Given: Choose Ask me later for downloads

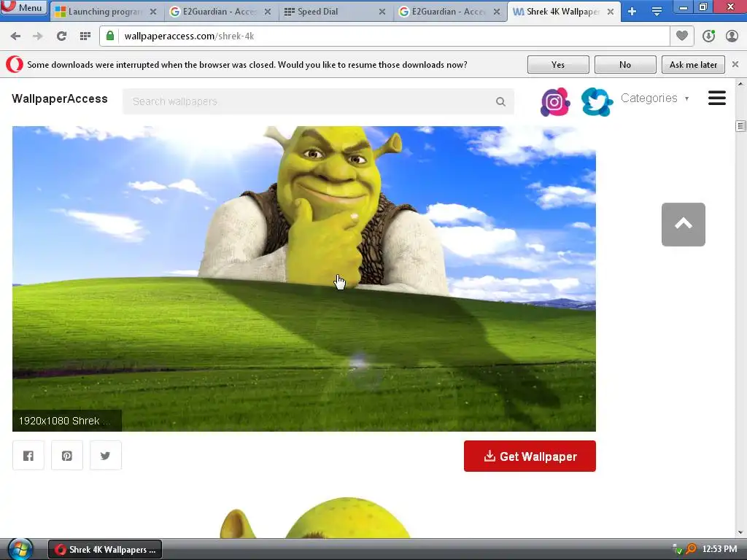Looking at the screenshot, I should [693, 65].
